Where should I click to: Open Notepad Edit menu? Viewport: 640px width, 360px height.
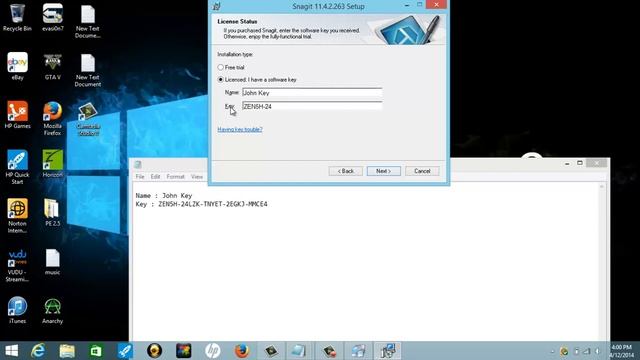pos(155,177)
